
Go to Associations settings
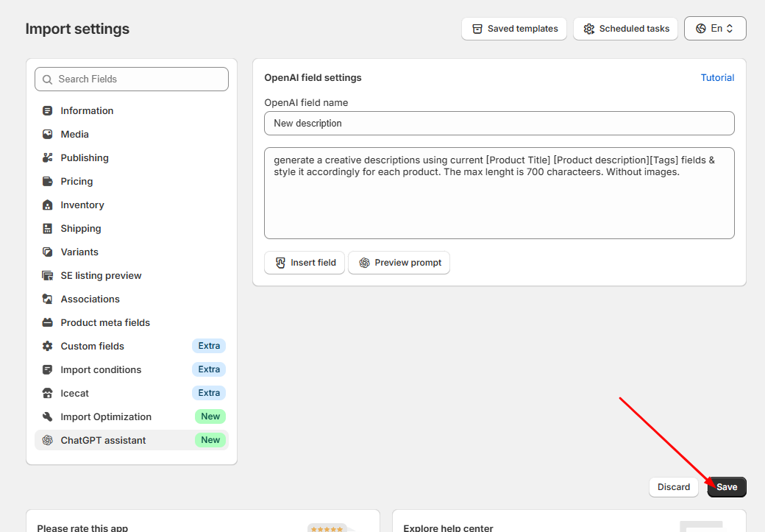132,299
